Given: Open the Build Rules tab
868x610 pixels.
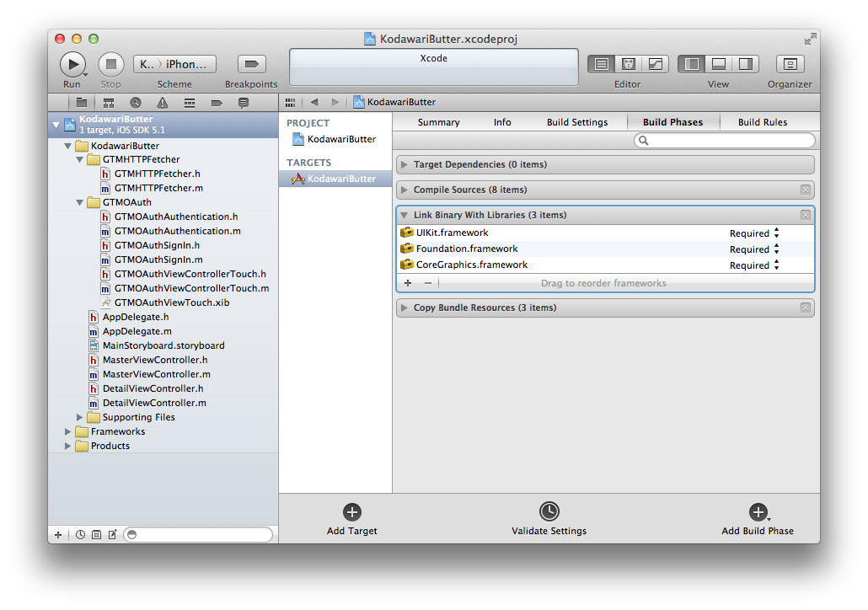Looking at the screenshot, I should [763, 122].
